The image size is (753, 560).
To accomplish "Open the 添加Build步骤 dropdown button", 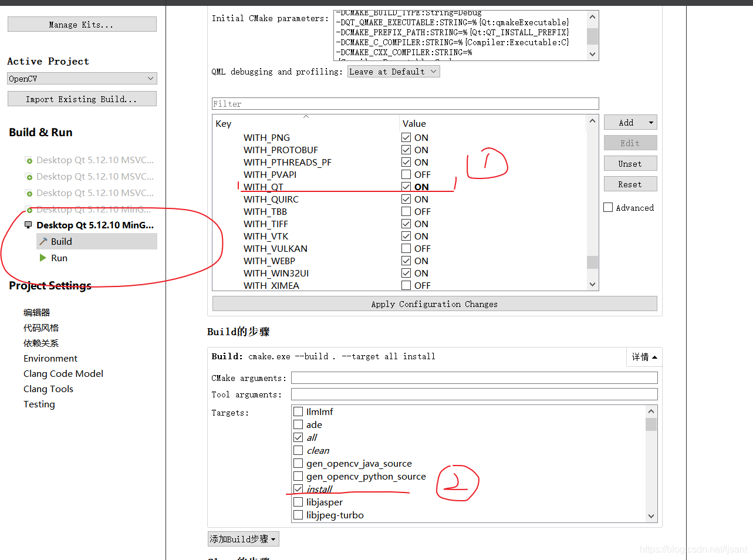I will 243,539.
